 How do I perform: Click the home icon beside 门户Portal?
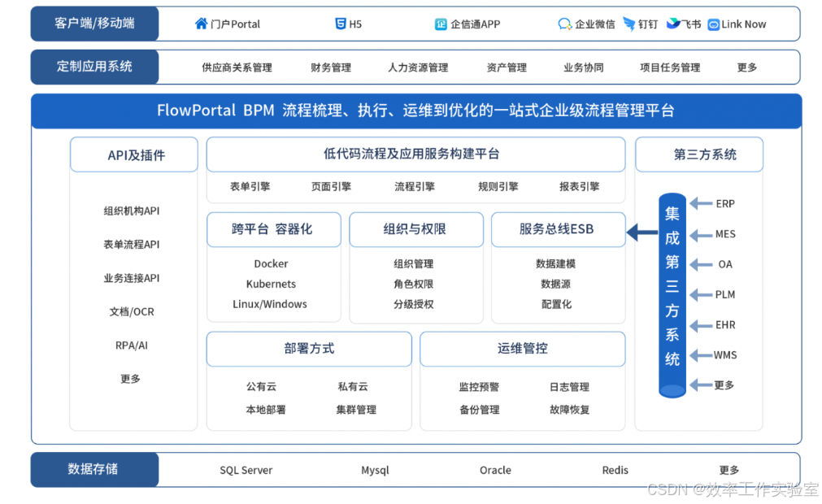(201, 24)
